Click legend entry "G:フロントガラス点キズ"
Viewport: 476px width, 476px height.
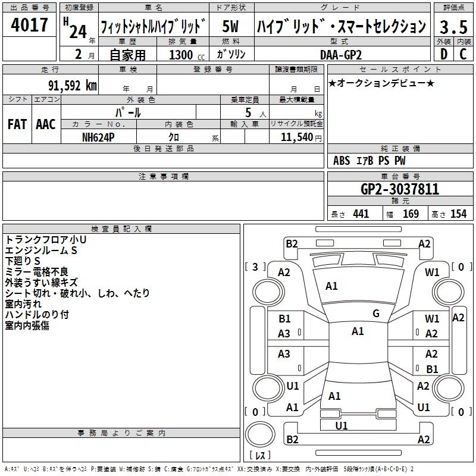click(x=210, y=469)
